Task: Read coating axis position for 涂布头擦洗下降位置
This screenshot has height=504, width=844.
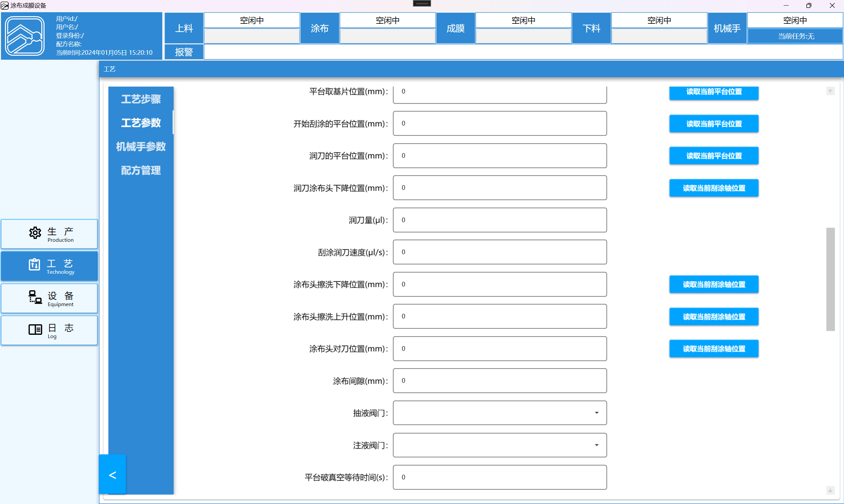Action: click(714, 284)
